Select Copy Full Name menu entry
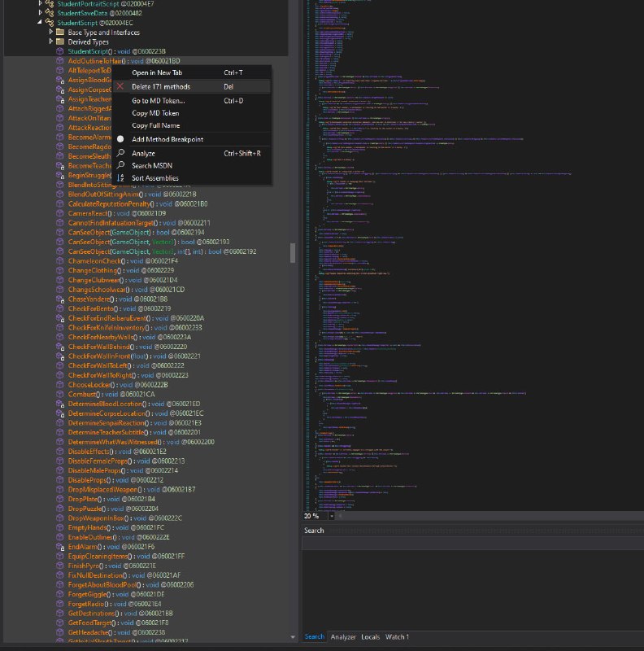The image size is (644, 651). tap(157, 125)
